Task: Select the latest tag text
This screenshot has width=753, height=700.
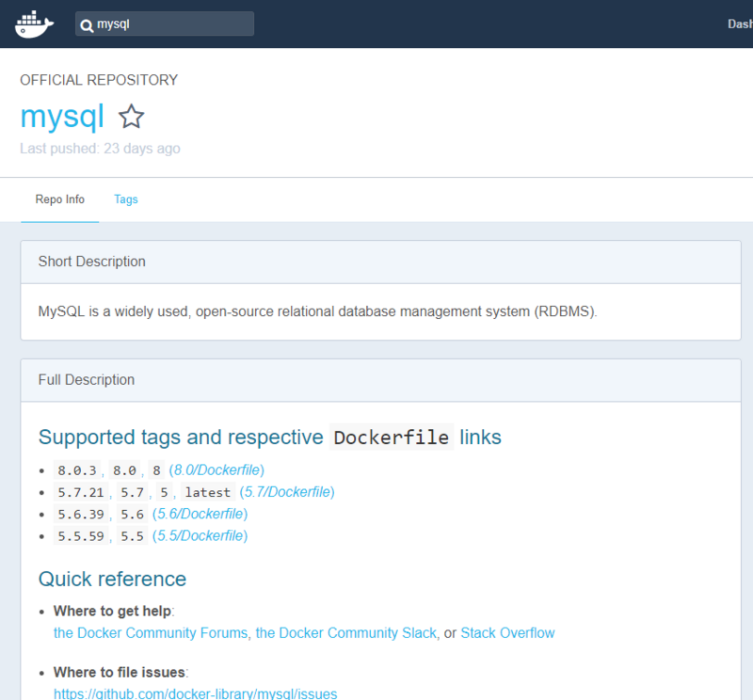Action: point(208,493)
